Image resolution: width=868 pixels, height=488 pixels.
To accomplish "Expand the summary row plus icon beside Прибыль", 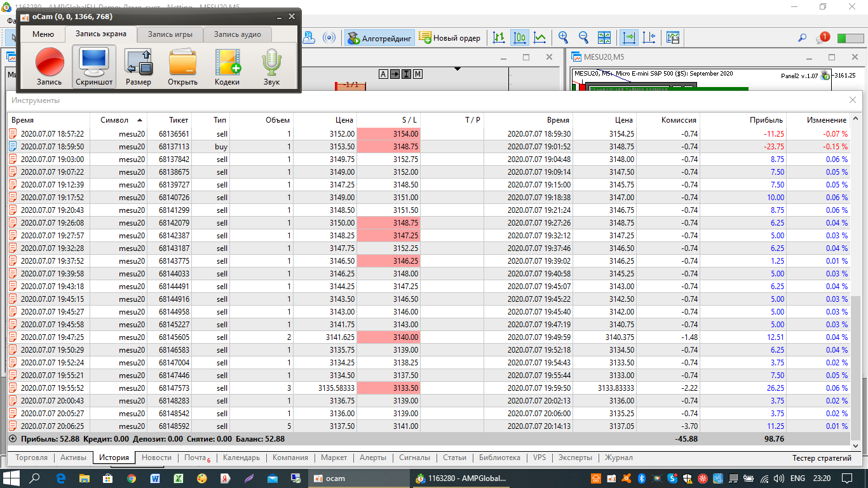I will point(13,438).
